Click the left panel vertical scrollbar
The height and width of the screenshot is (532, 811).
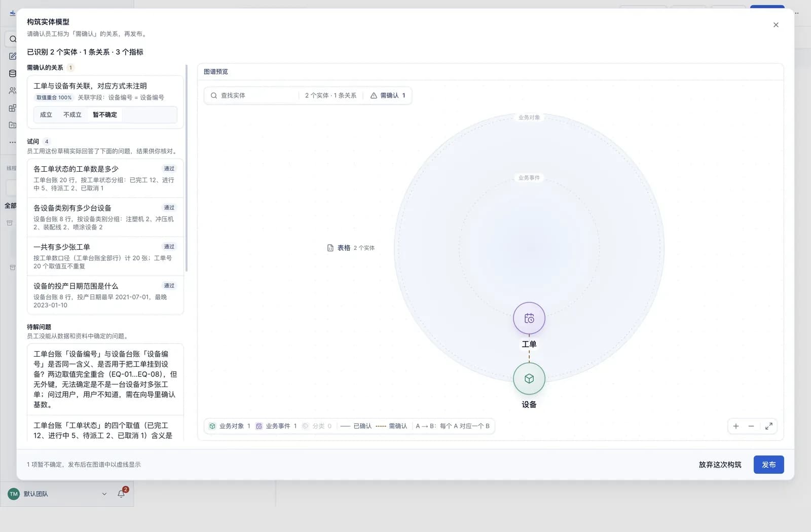click(x=187, y=167)
